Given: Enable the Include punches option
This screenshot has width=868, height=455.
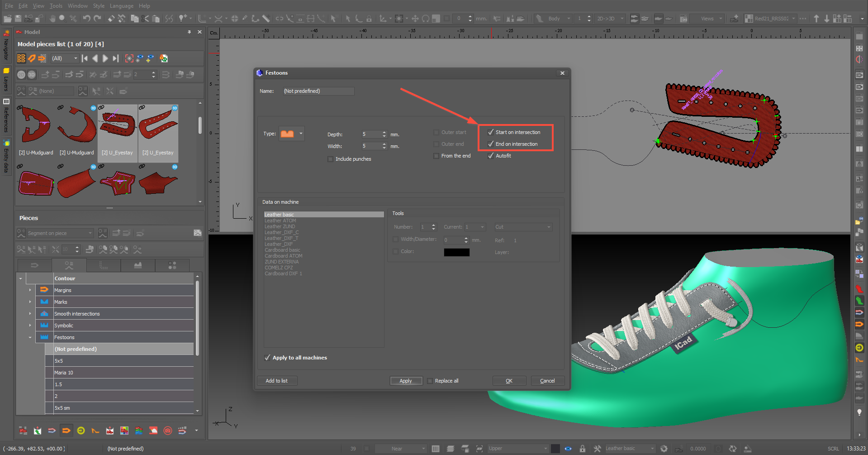Looking at the screenshot, I should click(x=331, y=159).
